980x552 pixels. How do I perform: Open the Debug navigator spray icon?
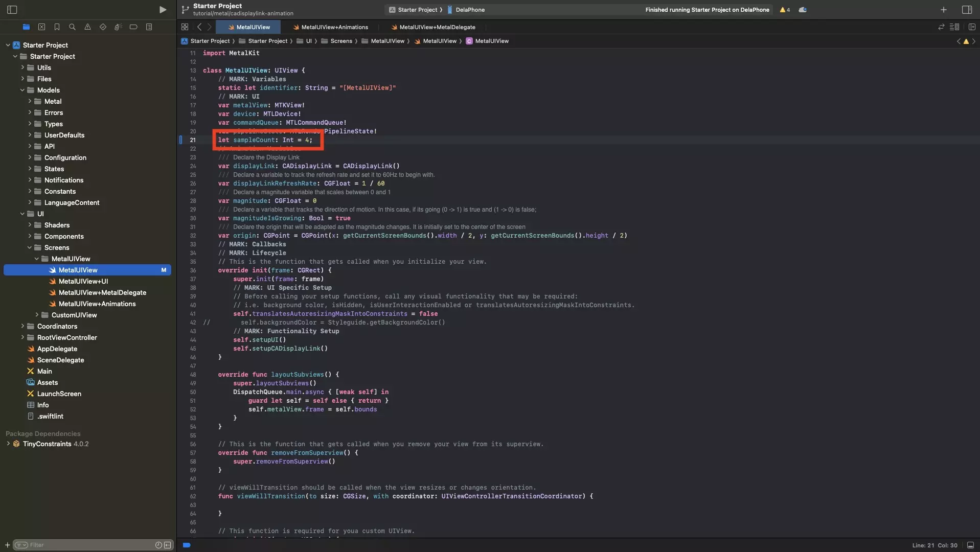coord(118,27)
